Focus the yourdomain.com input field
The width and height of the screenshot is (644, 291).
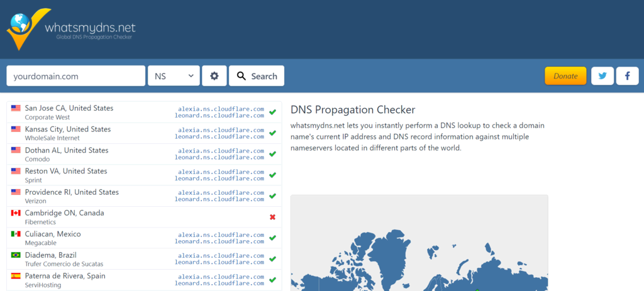tap(75, 76)
